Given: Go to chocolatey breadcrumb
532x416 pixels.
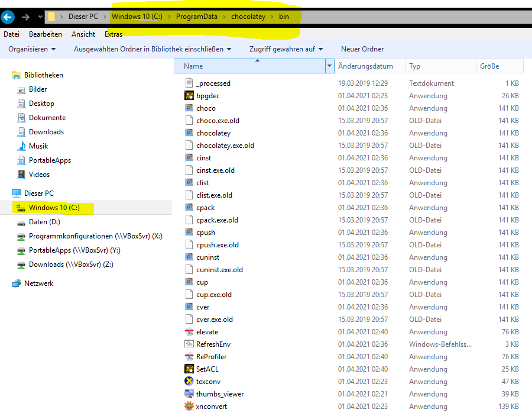Looking at the screenshot, I should pos(248,17).
